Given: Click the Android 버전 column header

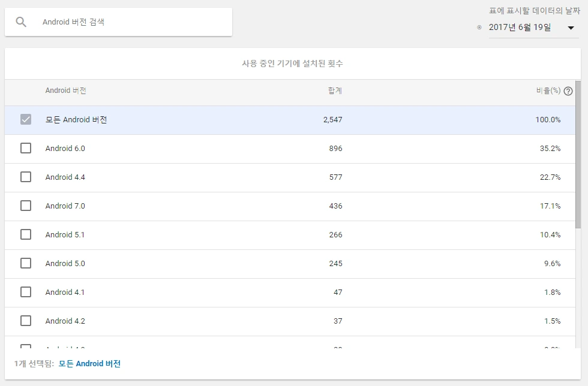Looking at the screenshot, I should tap(65, 91).
